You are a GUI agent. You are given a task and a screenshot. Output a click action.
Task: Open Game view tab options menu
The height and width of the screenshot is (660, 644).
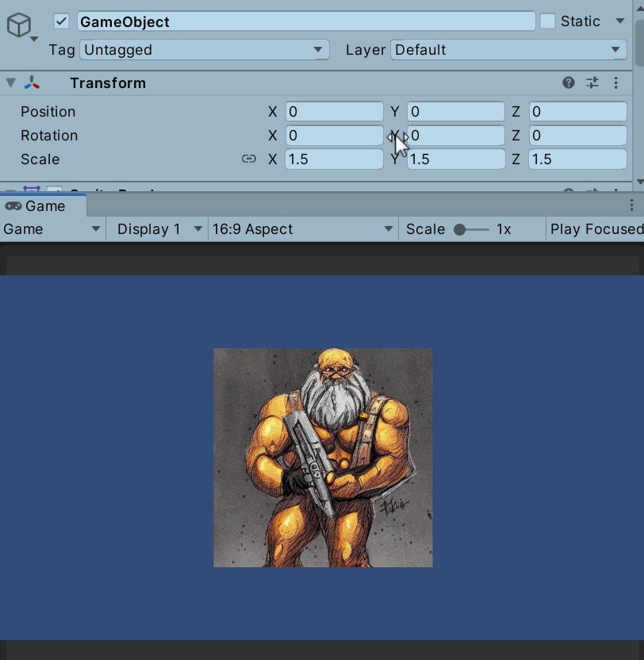[631, 205]
